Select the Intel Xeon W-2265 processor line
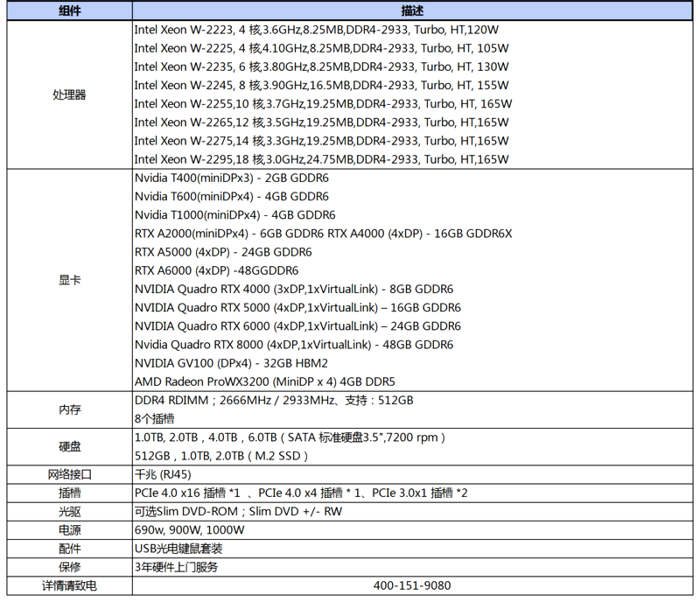Screen dimensions: 700x602 pos(321,122)
